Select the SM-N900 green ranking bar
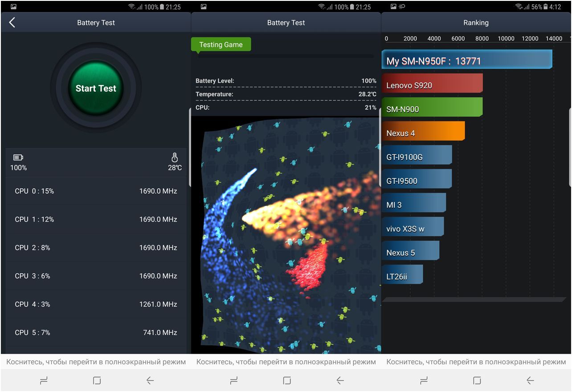 pyautogui.click(x=432, y=109)
